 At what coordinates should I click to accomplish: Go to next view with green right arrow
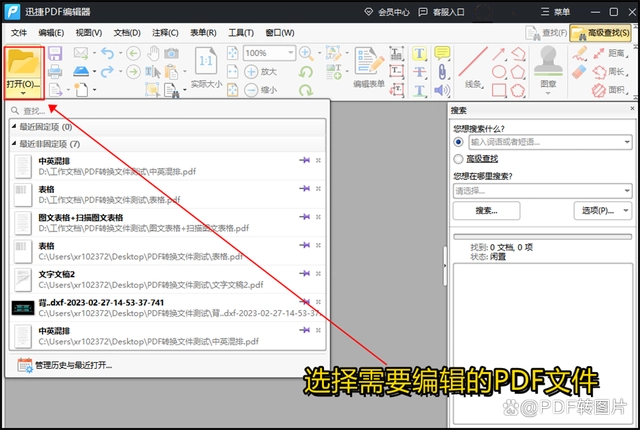click(133, 72)
